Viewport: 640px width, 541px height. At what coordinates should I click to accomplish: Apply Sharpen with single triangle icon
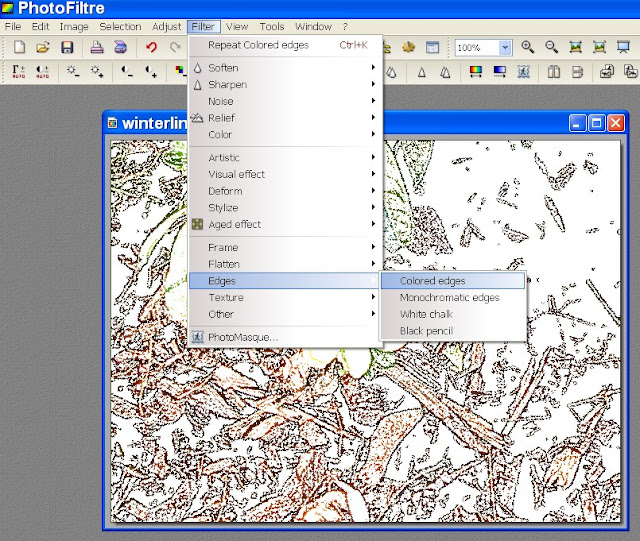pos(422,73)
